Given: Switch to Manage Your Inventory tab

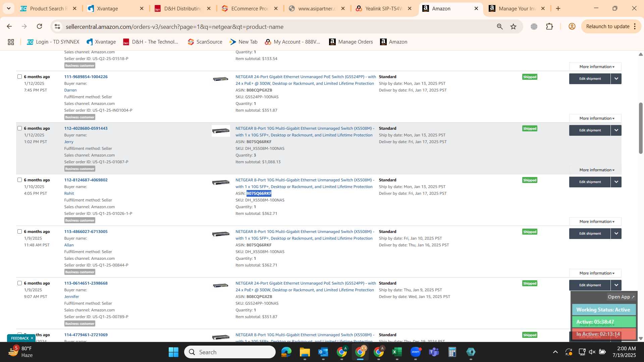Looking at the screenshot, I should 517,8.
